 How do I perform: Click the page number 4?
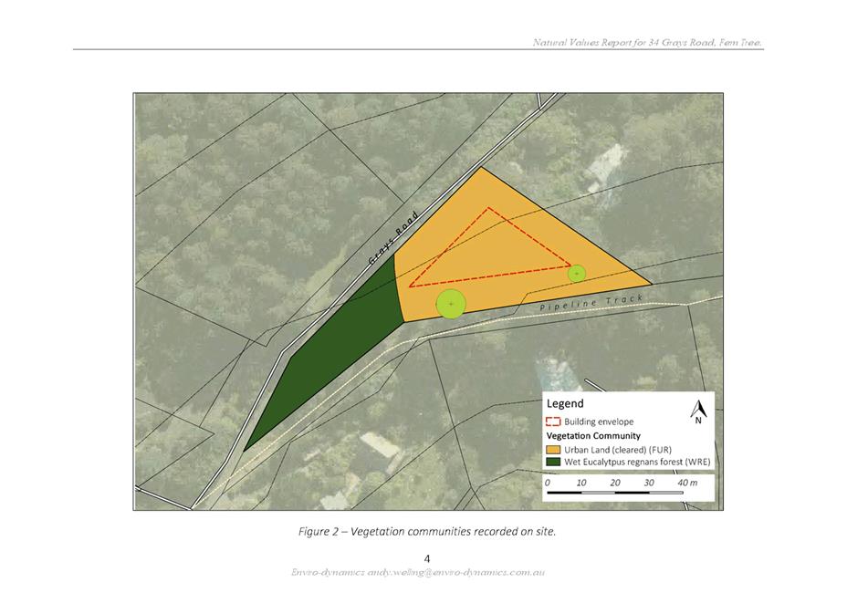point(427,558)
